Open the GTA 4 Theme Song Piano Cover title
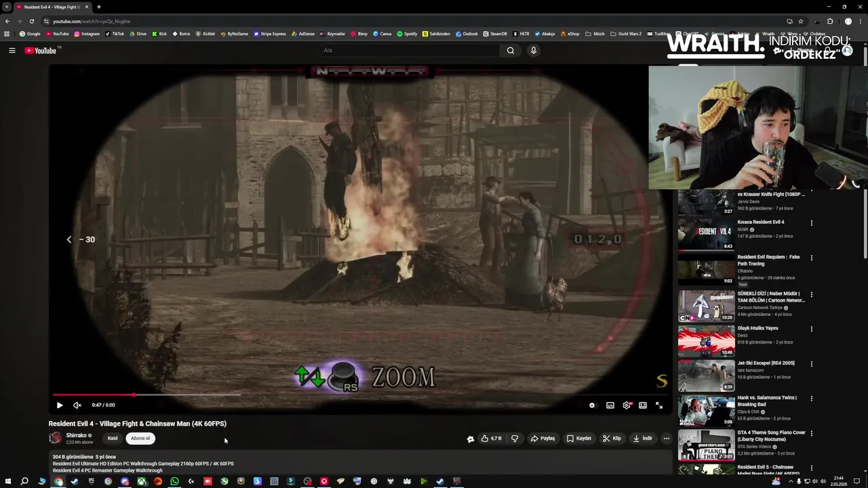 [x=771, y=436]
